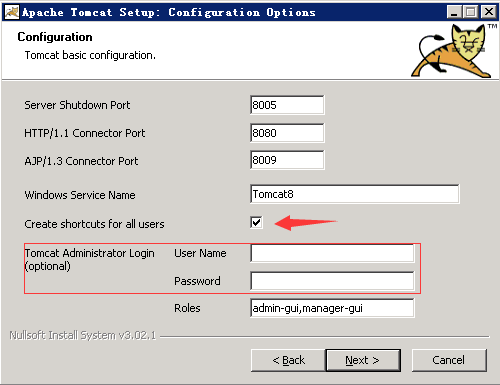Go back with the < Back button
This screenshot has width=500, height=385.
pos(288,360)
